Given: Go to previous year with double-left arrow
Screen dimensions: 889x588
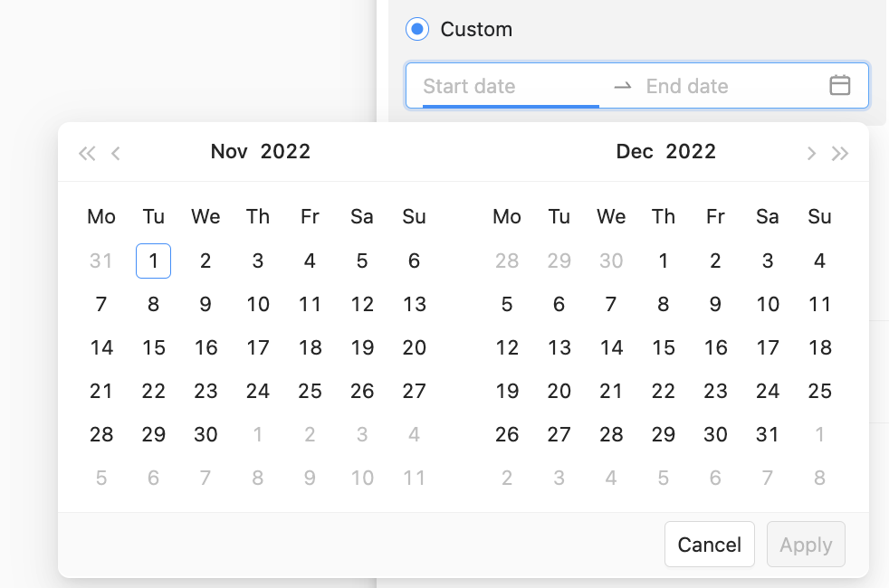Looking at the screenshot, I should tap(87, 153).
